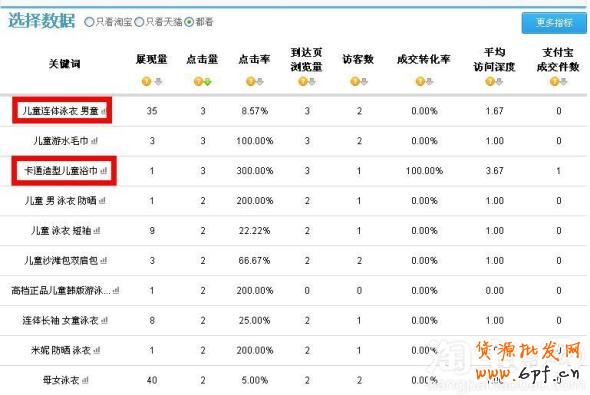Select the 只看淘宝 radio option
This screenshot has height=395, width=590.
click(x=89, y=22)
